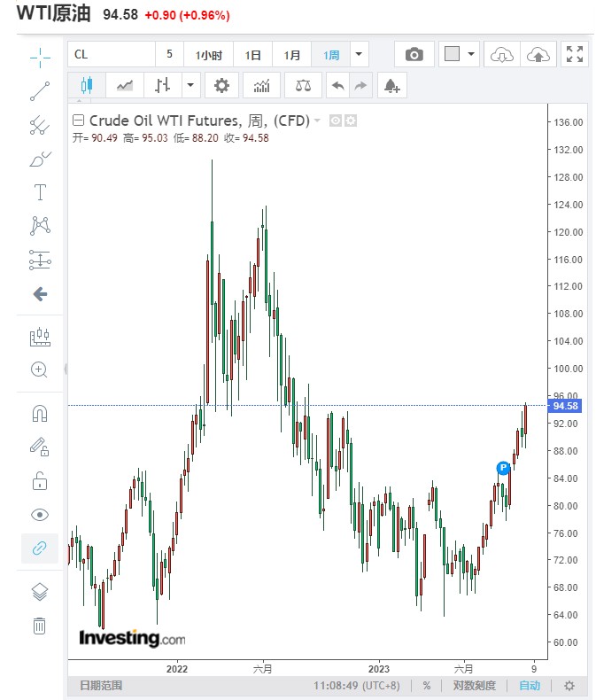
Task: Open bottom-right chart settings gear
Action: pos(569,685)
